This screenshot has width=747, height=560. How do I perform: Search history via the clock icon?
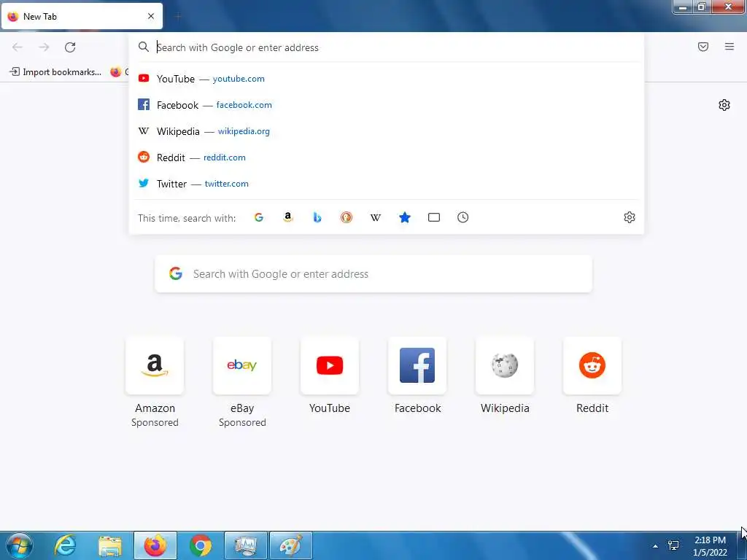462,217
